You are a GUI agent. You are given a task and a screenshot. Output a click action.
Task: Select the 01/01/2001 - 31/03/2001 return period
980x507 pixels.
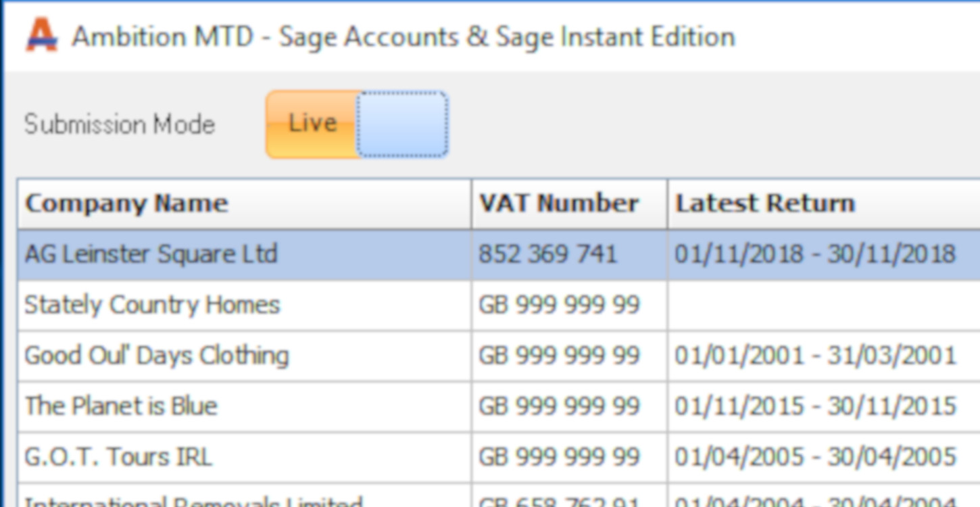pyautogui.click(x=815, y=356)
